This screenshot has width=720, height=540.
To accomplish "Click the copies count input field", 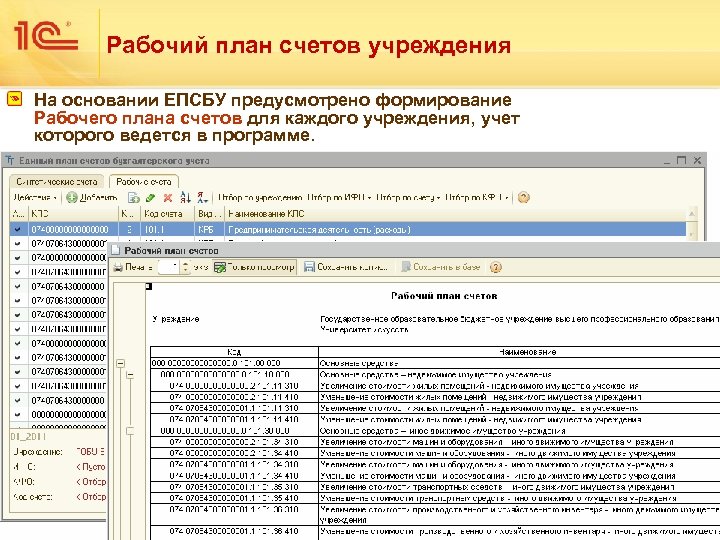I will point(168,267).
